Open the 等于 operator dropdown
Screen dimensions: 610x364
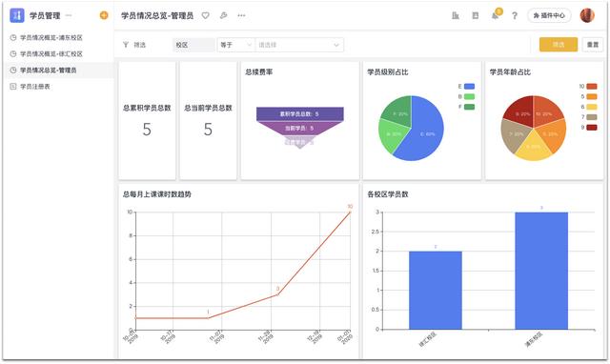(235, 45)
